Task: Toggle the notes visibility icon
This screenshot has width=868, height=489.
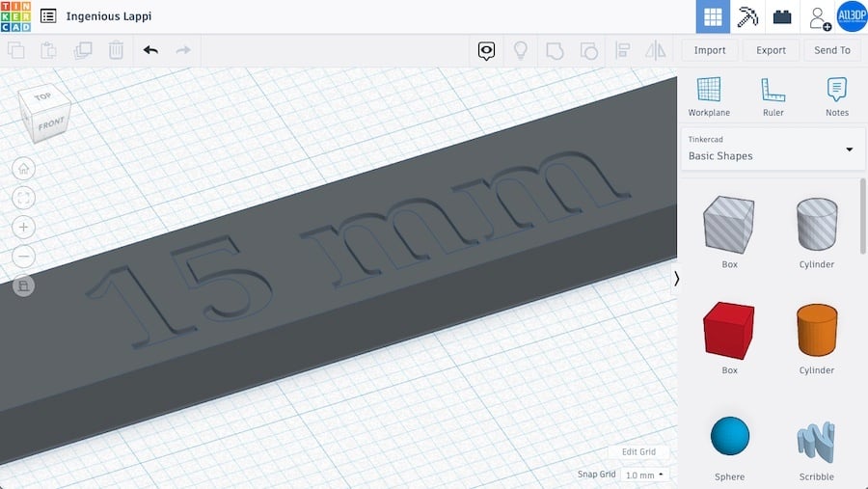Action: (x=487, y=50)
